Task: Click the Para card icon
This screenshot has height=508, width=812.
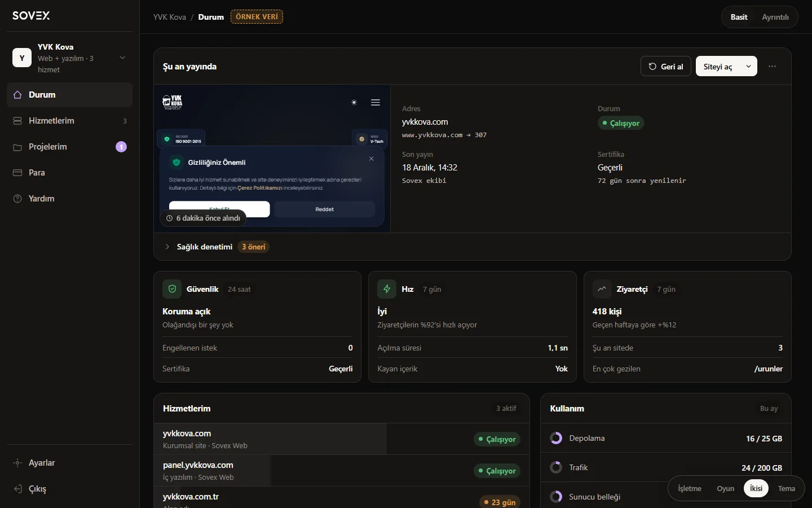Action: [x=17, y=173]
